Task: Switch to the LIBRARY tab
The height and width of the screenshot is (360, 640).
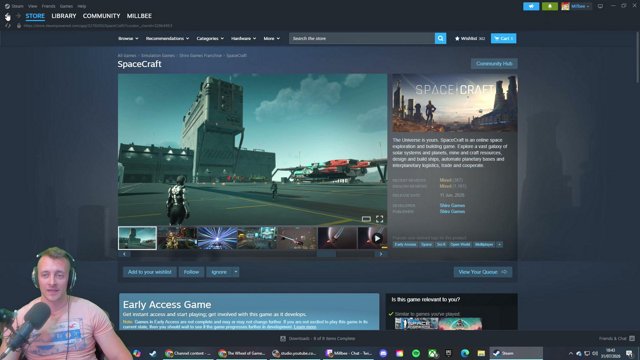Action: point(64,16)
